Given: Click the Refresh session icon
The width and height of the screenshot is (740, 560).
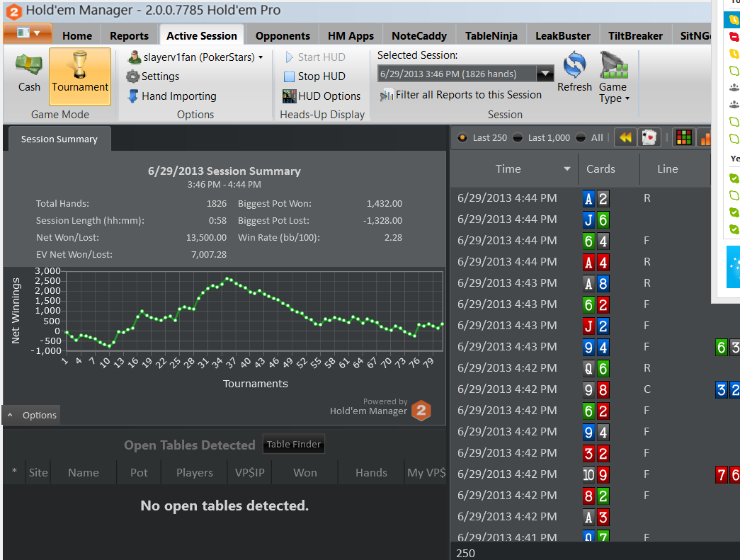Looking at the screenshot, I should coord(574,65).
